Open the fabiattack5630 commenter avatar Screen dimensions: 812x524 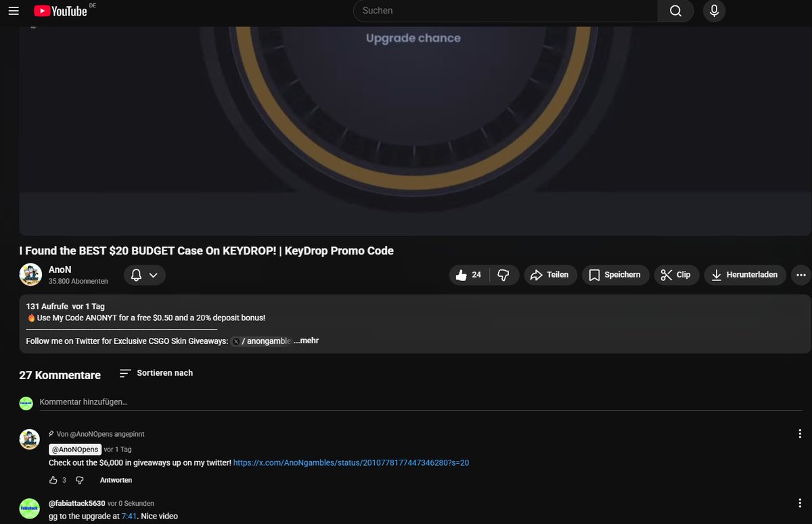coord(30,508)
